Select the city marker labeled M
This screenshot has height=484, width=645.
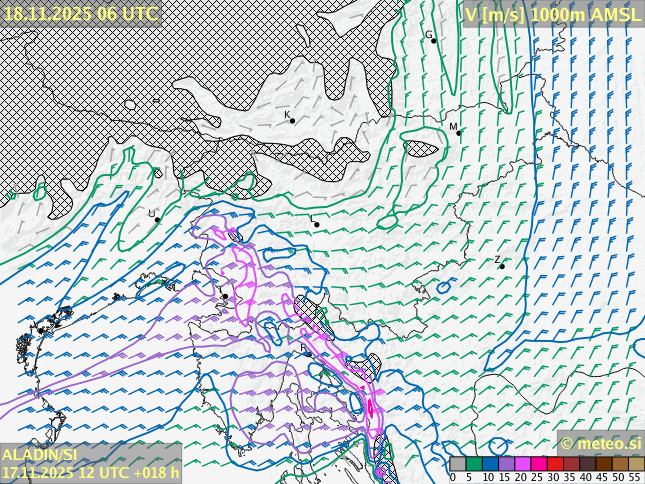tap(459, 132)
